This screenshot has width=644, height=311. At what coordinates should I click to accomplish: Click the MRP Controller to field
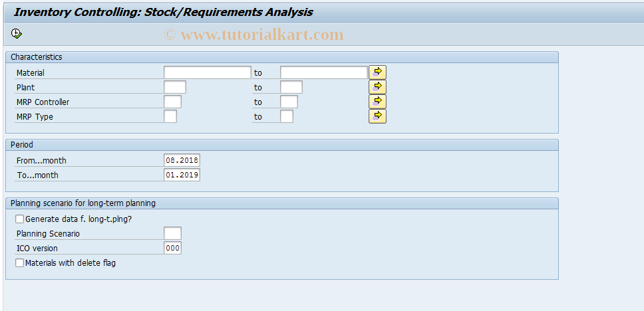(289, 102)
